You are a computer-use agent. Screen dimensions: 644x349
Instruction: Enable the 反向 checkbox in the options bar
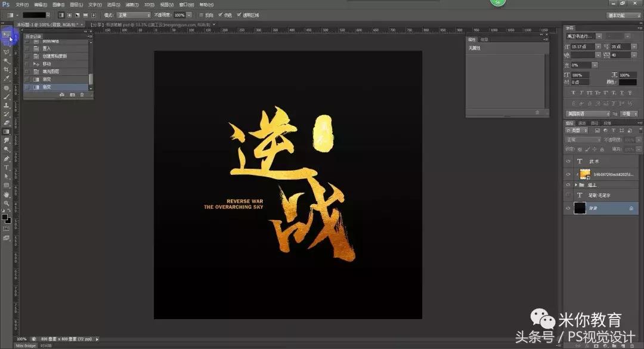(x=202, y=16)
